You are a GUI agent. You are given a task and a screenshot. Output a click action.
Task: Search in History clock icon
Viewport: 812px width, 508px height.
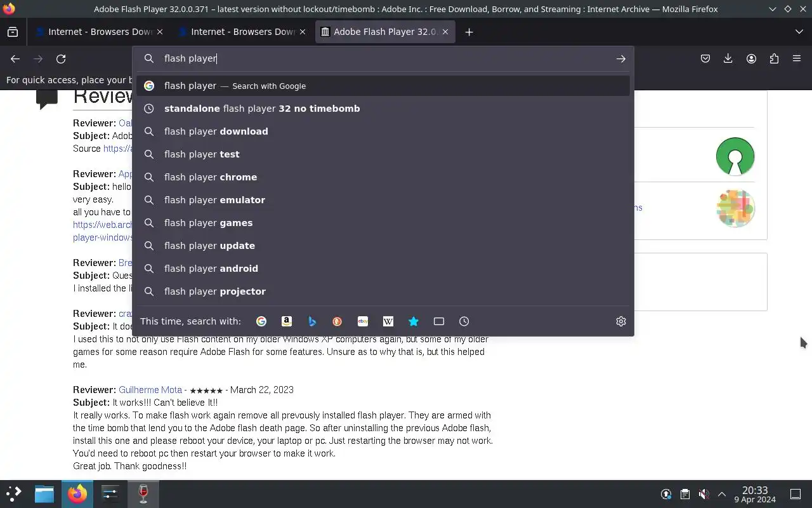pyautogui.click(x=464, y=321)
